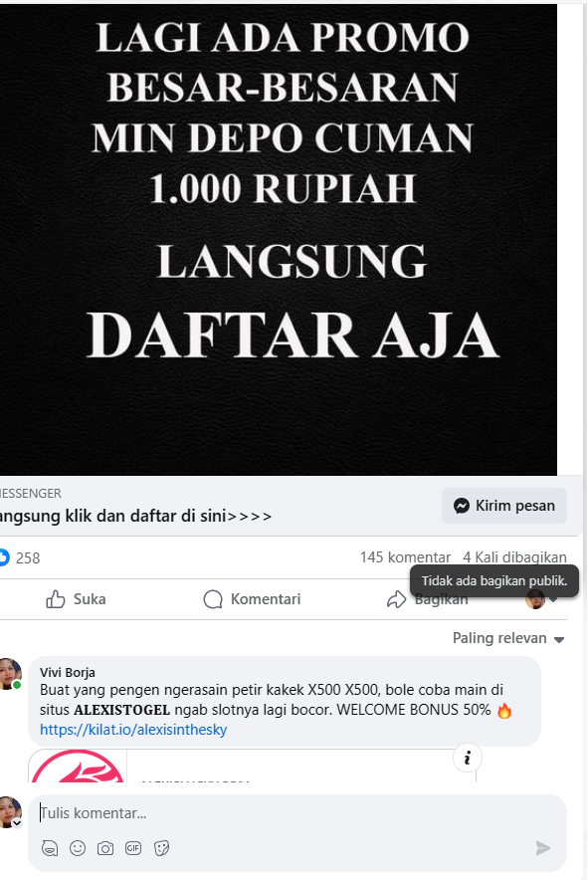This screenshot has width=588, height=880.
Task: Click the Kirim pesan button
Action: tap(504, 506)
